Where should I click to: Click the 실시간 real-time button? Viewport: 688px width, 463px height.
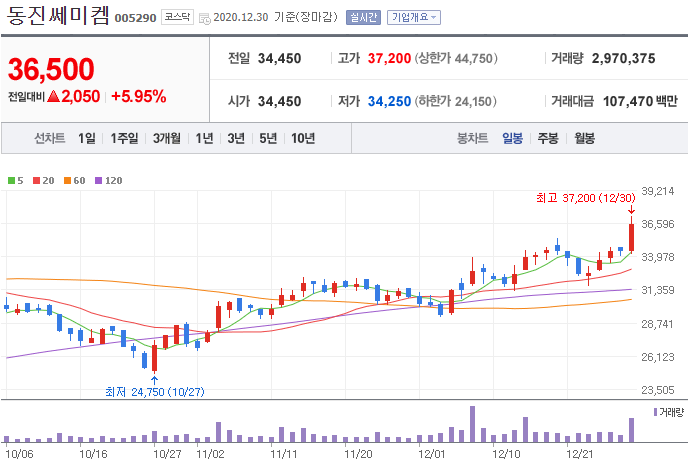[x=363, y=18]
